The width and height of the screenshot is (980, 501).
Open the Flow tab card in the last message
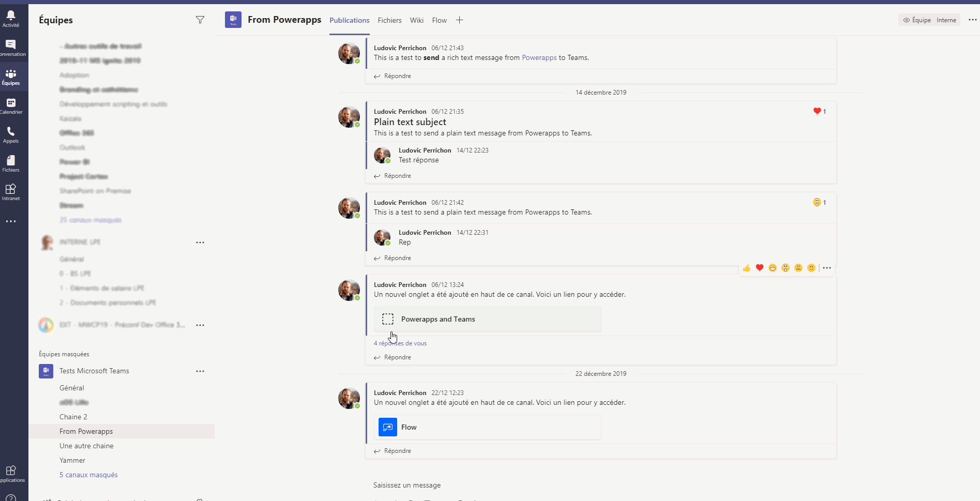[x=488, y=427]
